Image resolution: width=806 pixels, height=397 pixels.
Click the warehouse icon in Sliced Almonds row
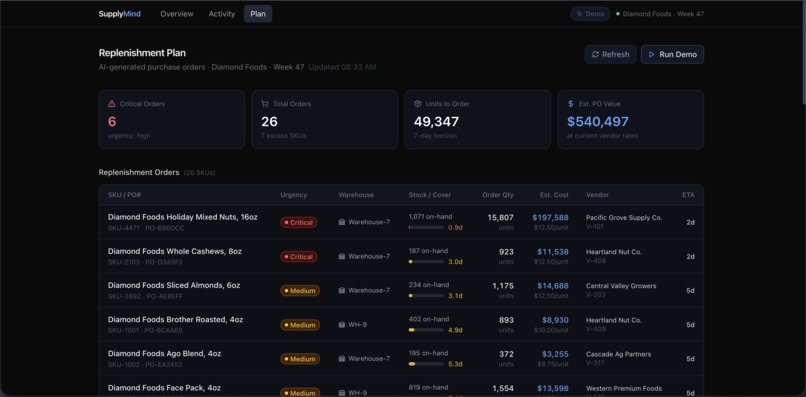[x=342, y=291]
